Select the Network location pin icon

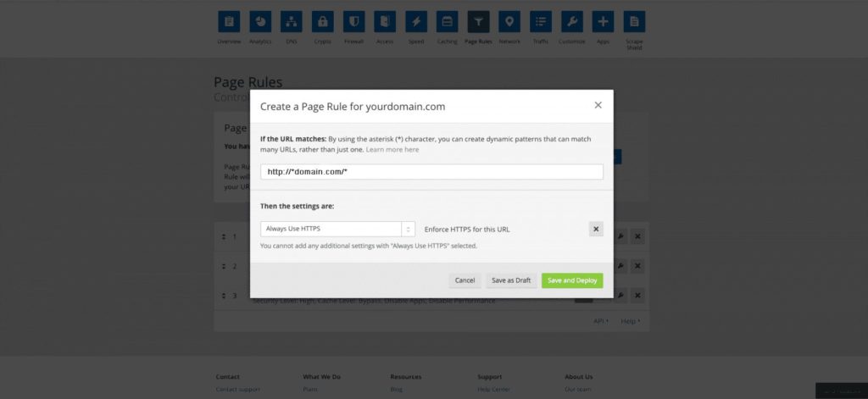[x=509, y=21]
